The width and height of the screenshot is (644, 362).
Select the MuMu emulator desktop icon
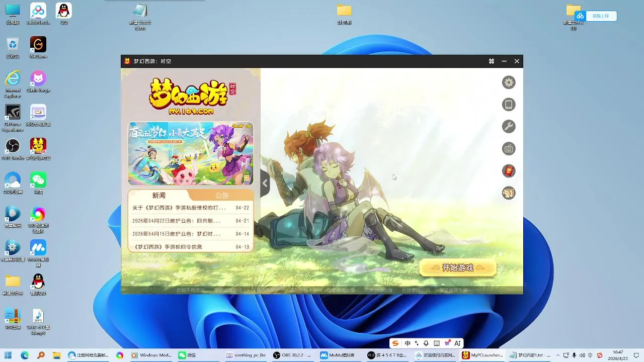[x=38, y=253]
